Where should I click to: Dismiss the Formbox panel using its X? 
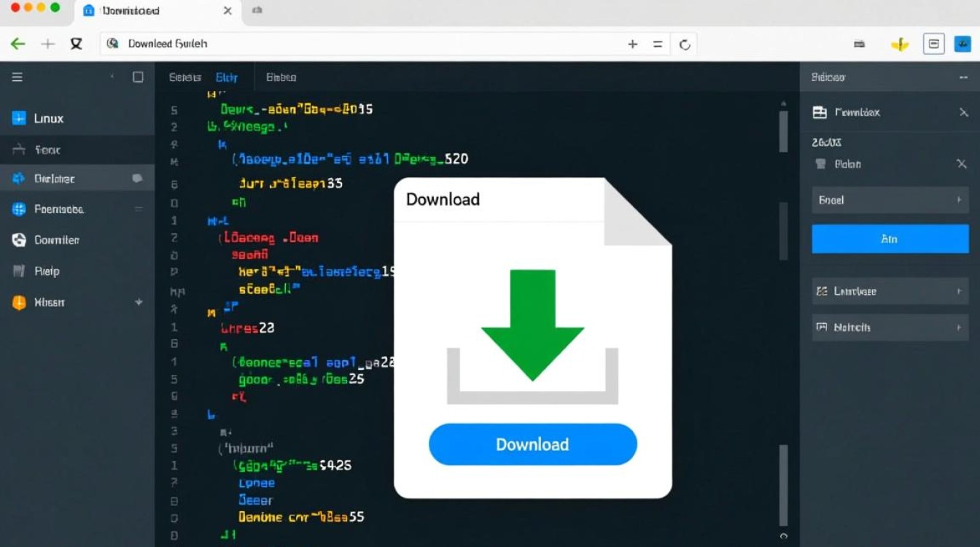[962, 112]
